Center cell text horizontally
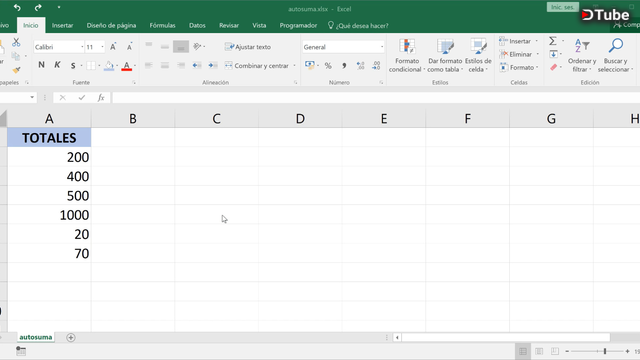Viewport: 640px width, 360px height. pos(164,65)
